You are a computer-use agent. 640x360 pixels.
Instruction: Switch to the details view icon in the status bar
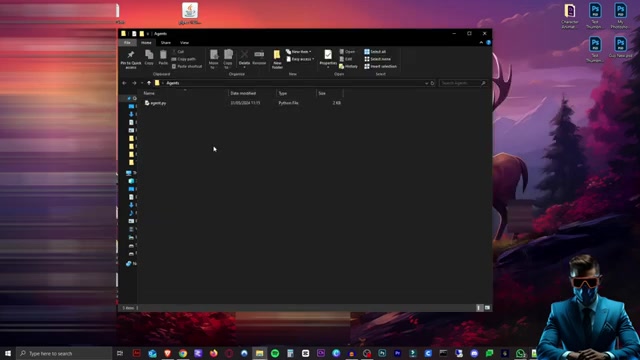479,308
